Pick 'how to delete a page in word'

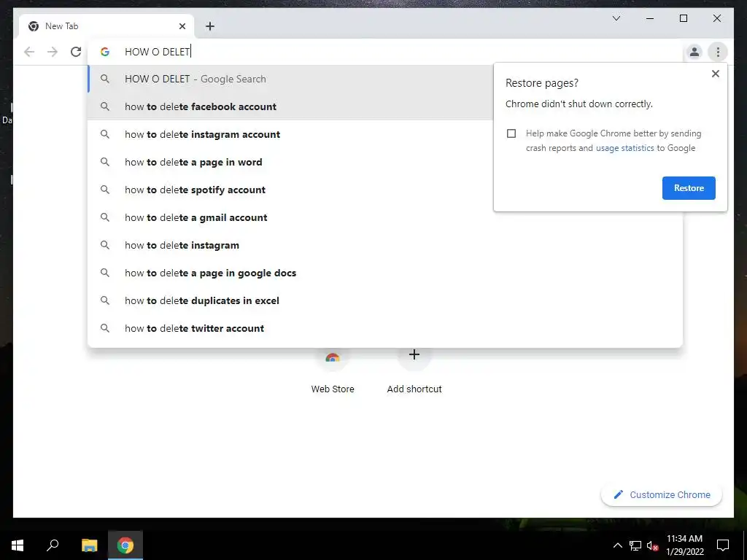(290, 162)
